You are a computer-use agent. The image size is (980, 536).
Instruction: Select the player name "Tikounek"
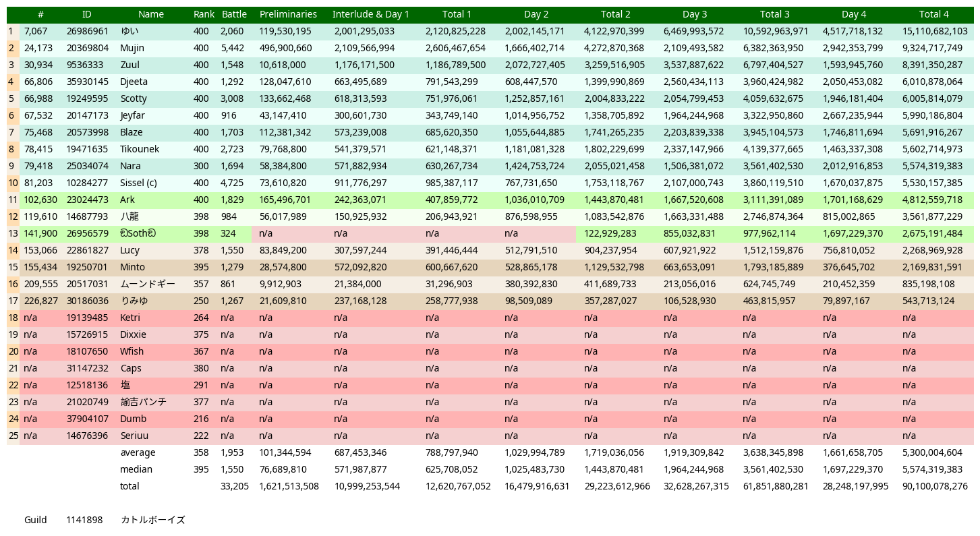[x=140, y=149]
